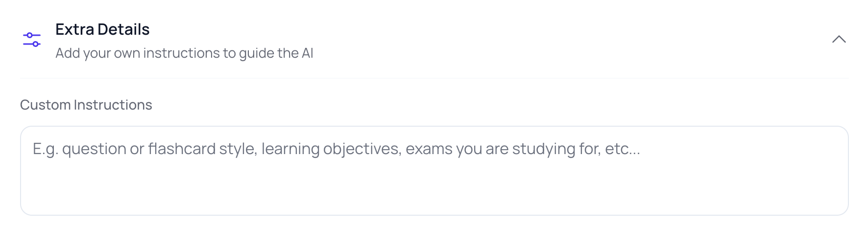Click the word 'Details' in the section title
The image size is (868, 225).
(x=123, y=29)
